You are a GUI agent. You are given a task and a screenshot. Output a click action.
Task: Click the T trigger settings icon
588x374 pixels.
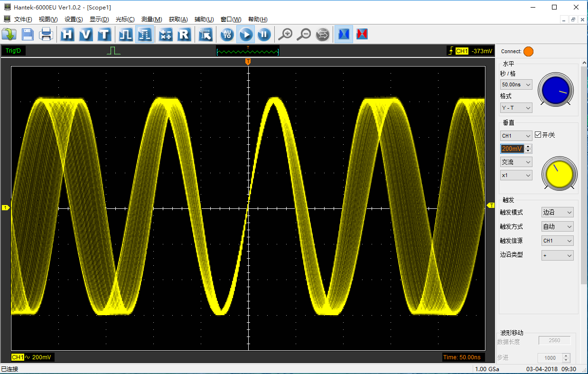coord(104,34)
